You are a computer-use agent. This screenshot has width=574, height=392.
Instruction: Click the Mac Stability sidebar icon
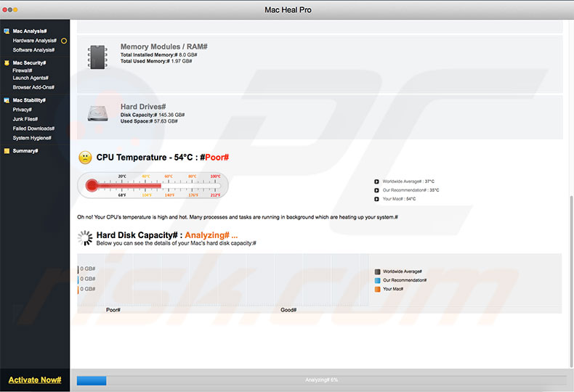coord(7,100)
